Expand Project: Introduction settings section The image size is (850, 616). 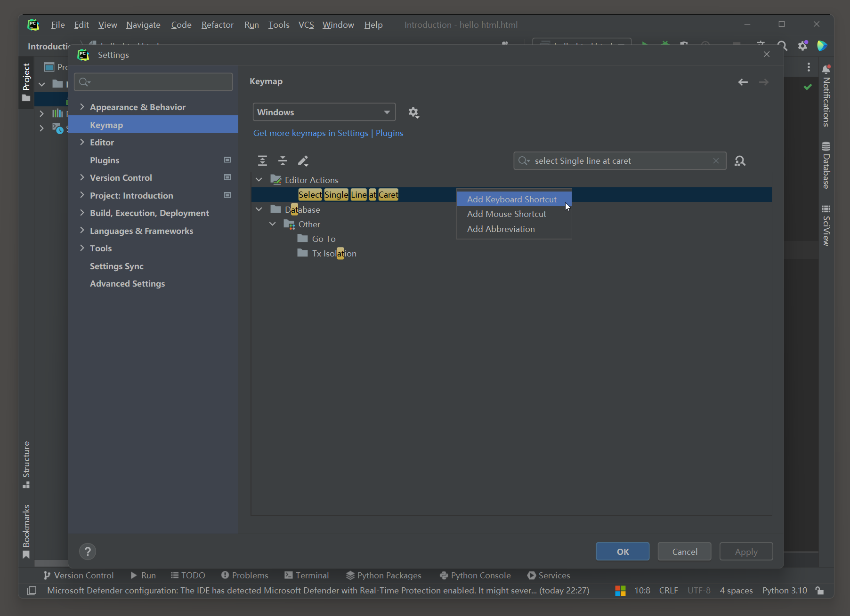click(82, 195)
